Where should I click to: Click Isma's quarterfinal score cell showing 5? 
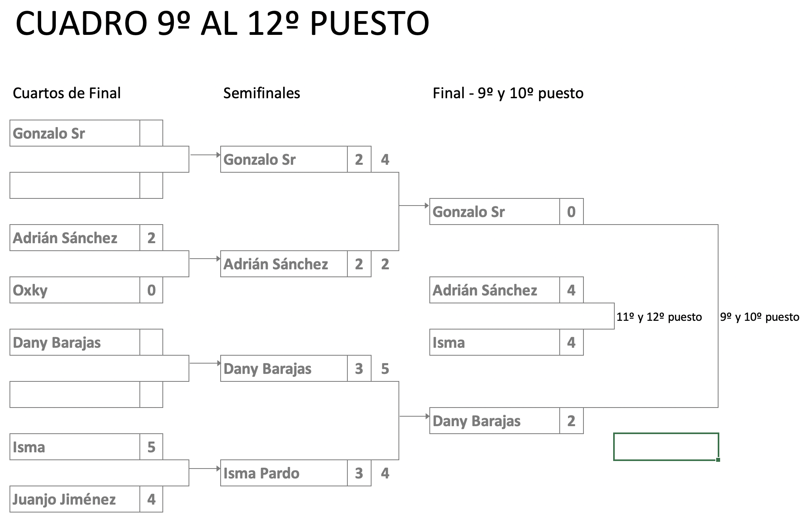pos(151,447)
